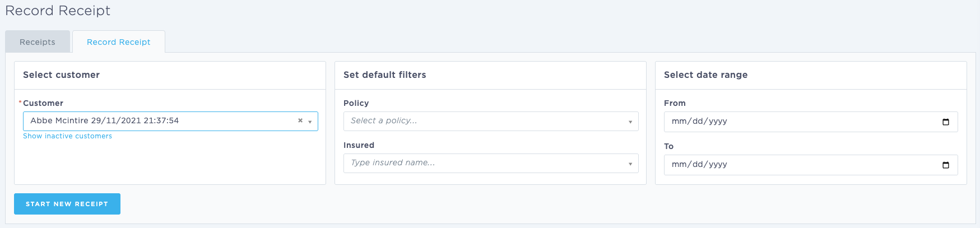Click the Select customer panel heading
This screenshot has height=228, width=980.
click(61, 75)
